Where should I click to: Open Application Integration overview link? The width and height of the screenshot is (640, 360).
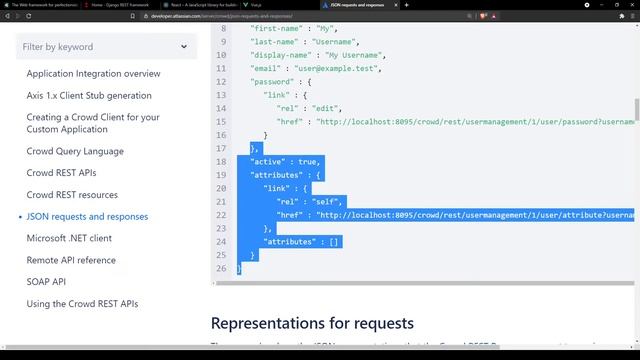[93, 73]
